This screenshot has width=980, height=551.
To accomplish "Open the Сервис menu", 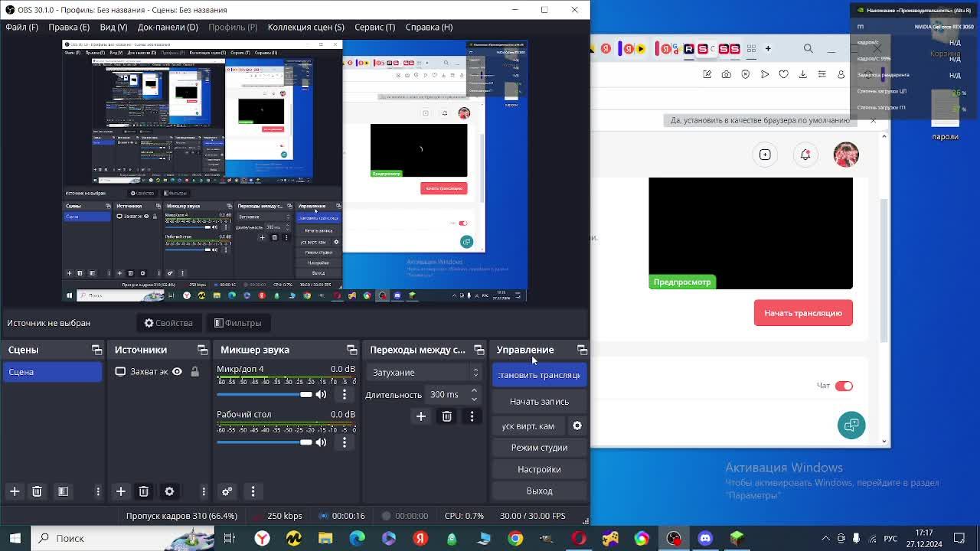I will (374, 27).
